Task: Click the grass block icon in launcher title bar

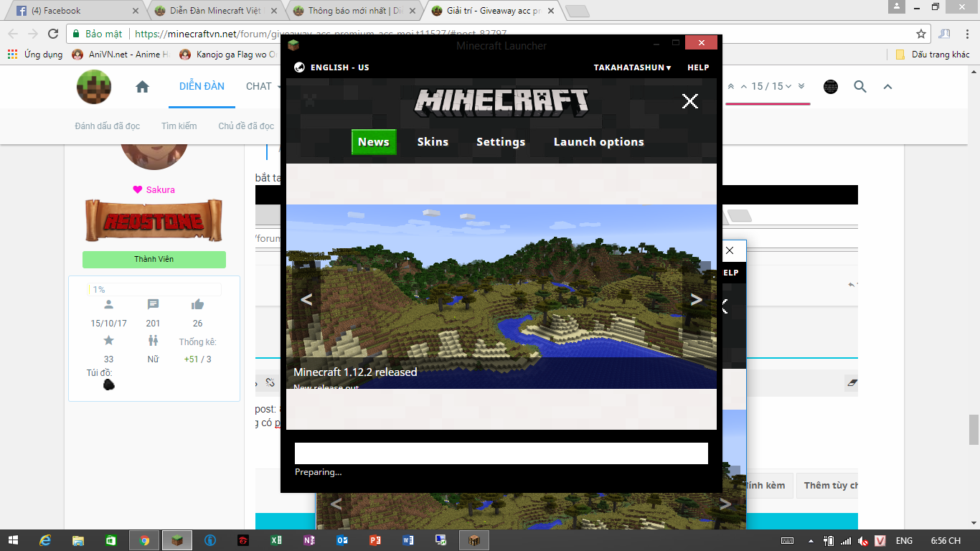Action: 293,45
